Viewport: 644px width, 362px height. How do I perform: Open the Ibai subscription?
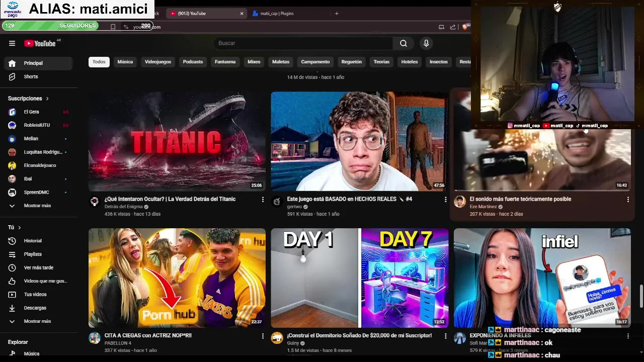click(x=39, y=179)
